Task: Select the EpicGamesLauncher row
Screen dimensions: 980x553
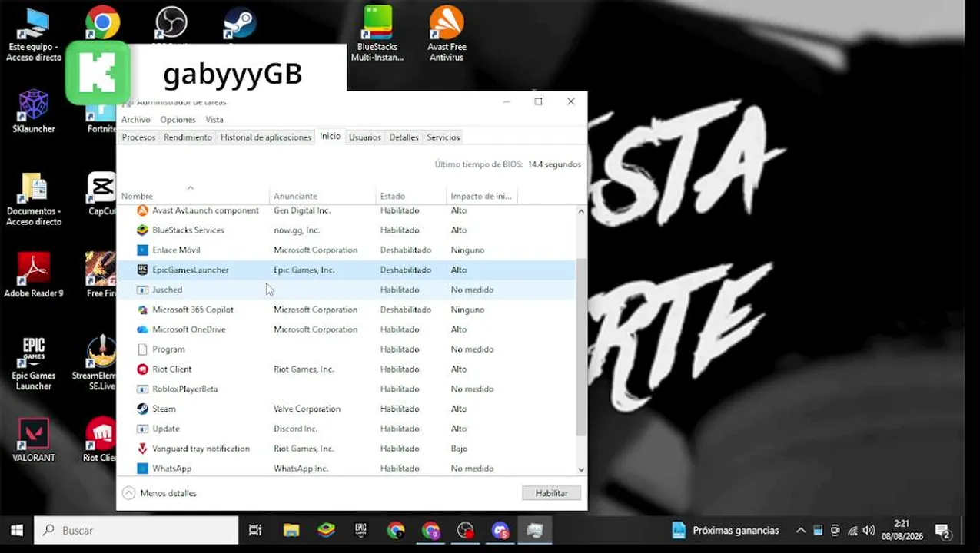Action: point(346,270)
